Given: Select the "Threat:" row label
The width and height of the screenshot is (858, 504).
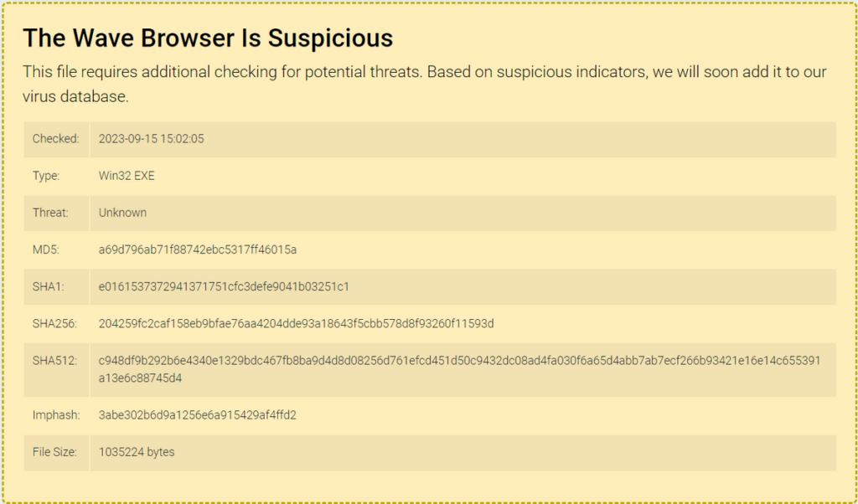Looking at the screenshot, I should pos(49,213).
